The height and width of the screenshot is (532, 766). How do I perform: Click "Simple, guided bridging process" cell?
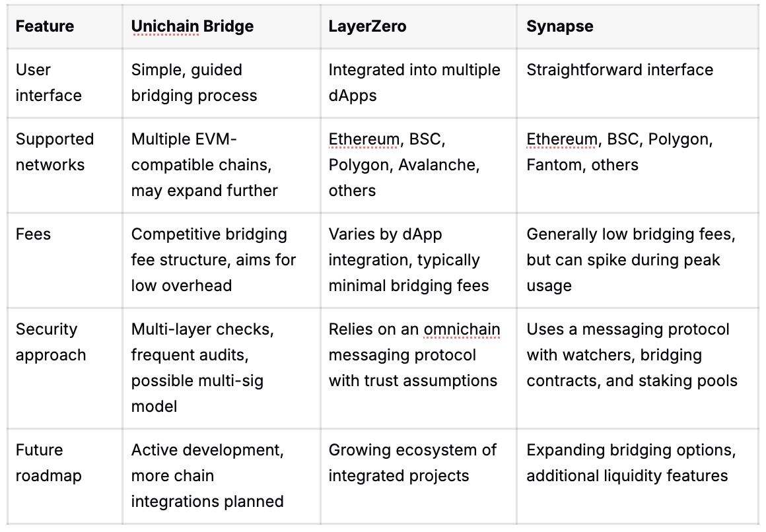(194, 83)
